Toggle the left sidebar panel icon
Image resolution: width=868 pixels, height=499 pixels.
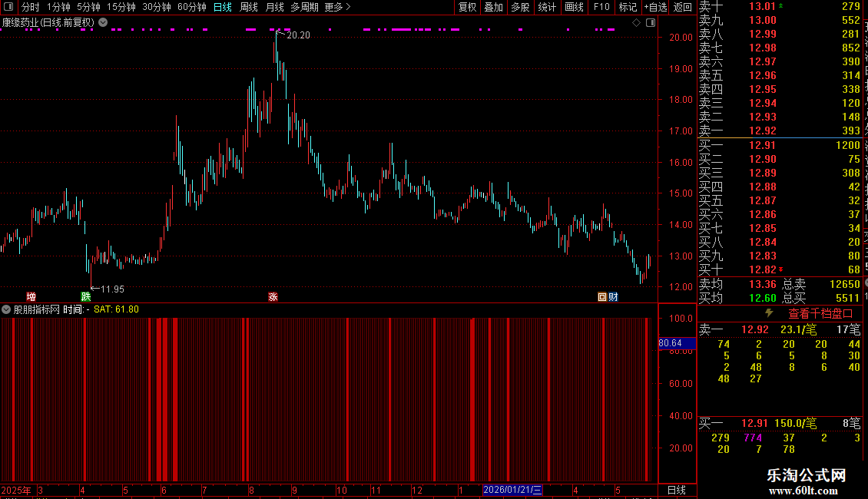[x=8, y=7]
